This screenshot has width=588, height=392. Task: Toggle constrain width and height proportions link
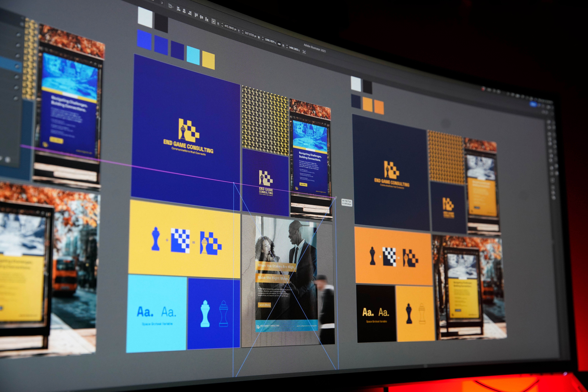tap(279, 44)
